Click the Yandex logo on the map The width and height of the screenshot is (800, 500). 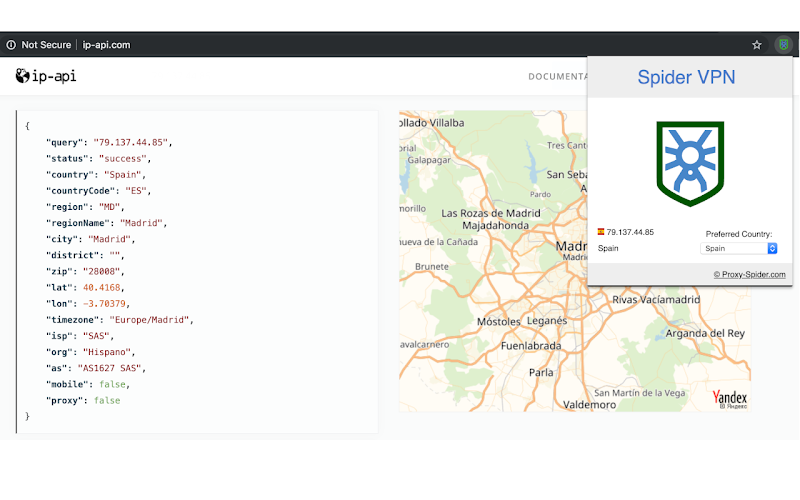pyautogui.click(x=730, y=398)
